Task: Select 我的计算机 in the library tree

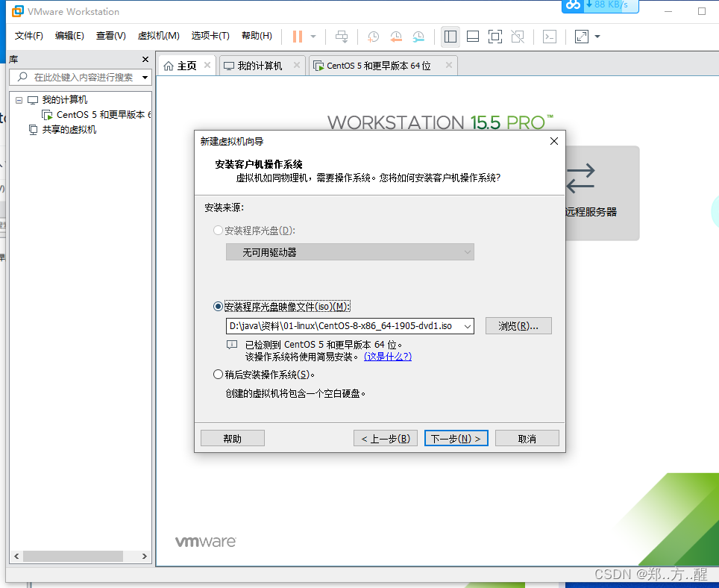Action: click(64, 100)
